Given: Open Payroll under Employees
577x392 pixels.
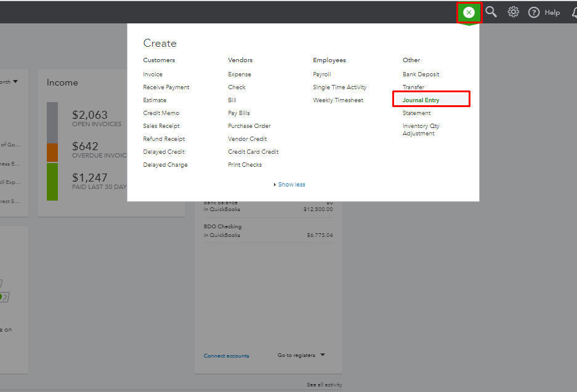Looking at the screenshot, I should coord(321,74).
